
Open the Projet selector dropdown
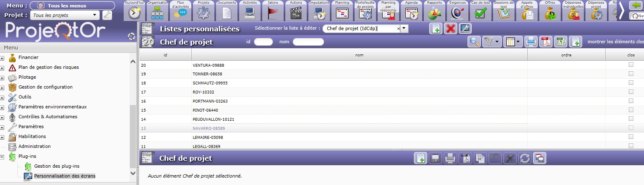pos(95,15)
